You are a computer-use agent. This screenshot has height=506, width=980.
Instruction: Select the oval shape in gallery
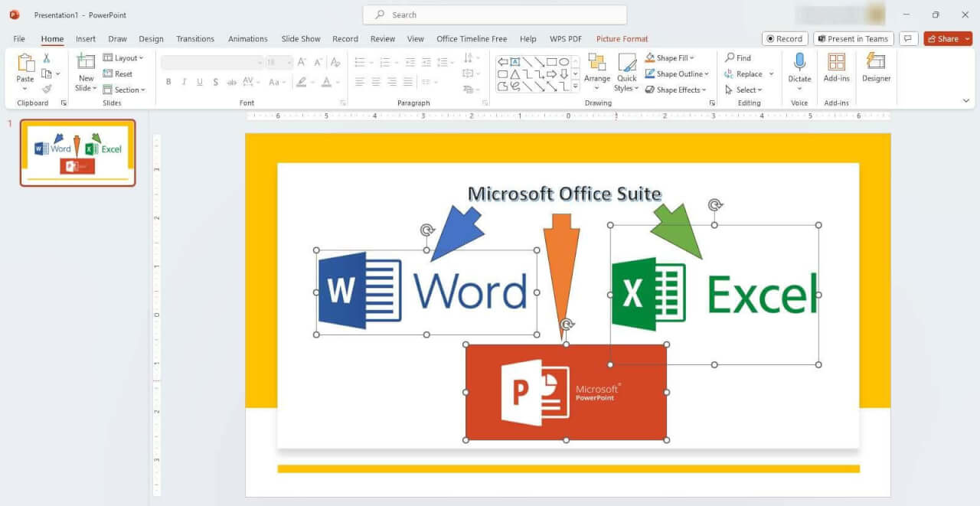[x=564, y=62]
